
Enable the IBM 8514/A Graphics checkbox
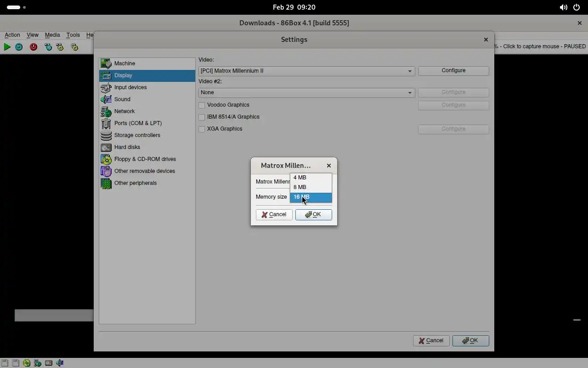pos(202,117)
